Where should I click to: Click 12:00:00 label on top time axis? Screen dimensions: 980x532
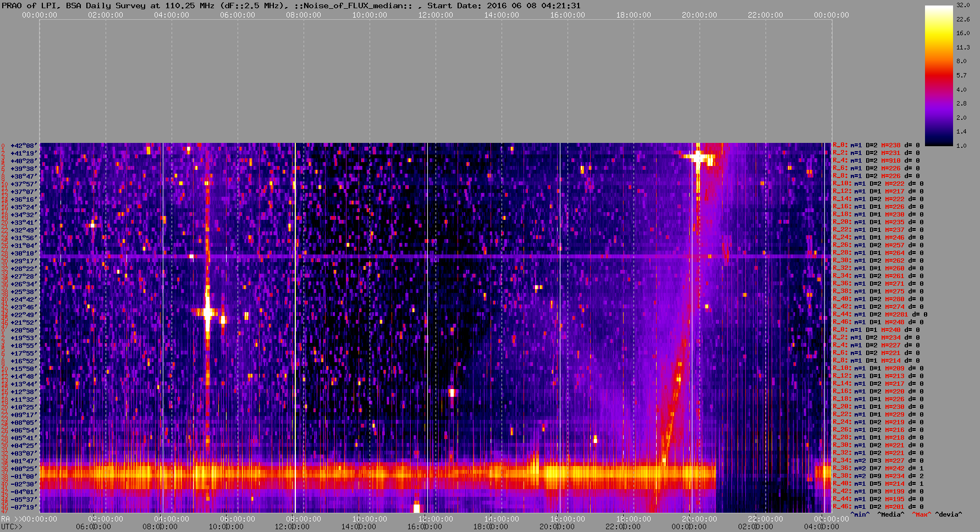tap(436, 15)
